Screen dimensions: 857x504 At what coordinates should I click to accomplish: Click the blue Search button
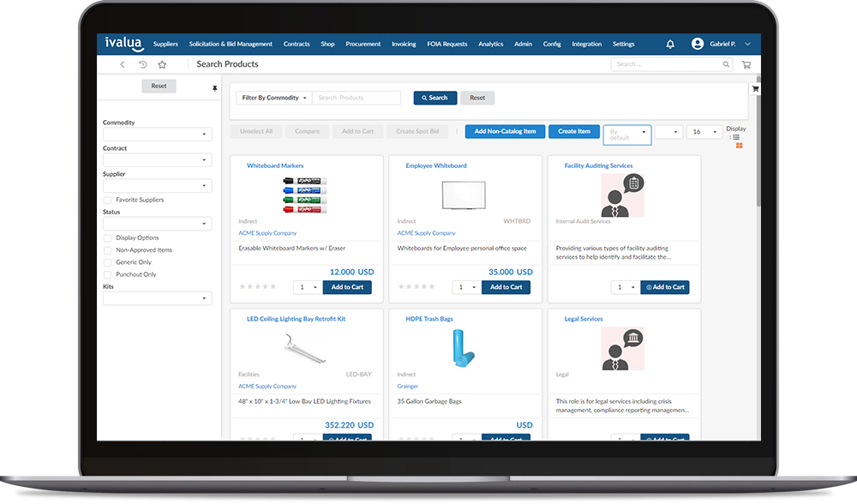[435, 98]
